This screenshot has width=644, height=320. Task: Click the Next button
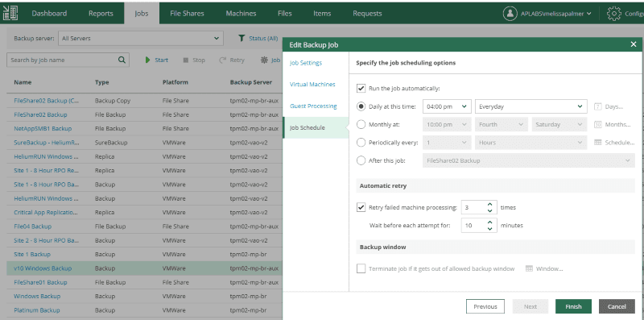pyautogui.click(x=530, y=306)
